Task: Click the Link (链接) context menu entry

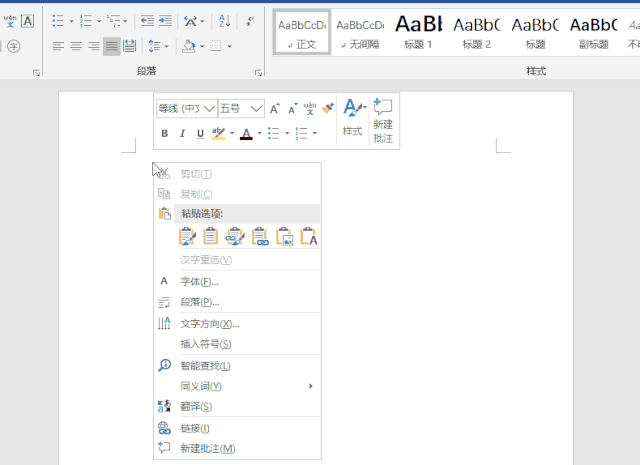Action: coord(194,428)
